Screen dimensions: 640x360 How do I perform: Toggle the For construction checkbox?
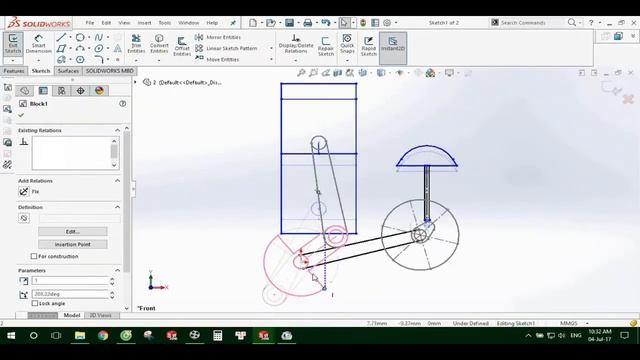(34, 256)
